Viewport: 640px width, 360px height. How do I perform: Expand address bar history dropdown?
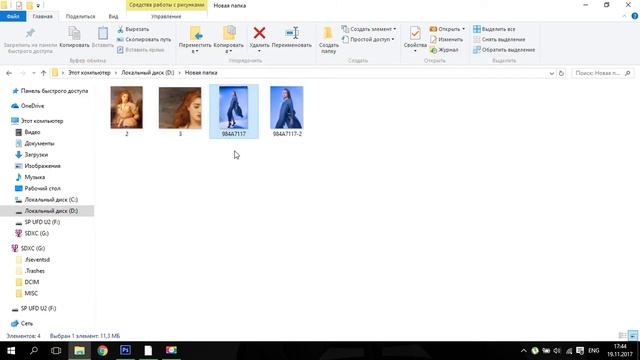551,73
